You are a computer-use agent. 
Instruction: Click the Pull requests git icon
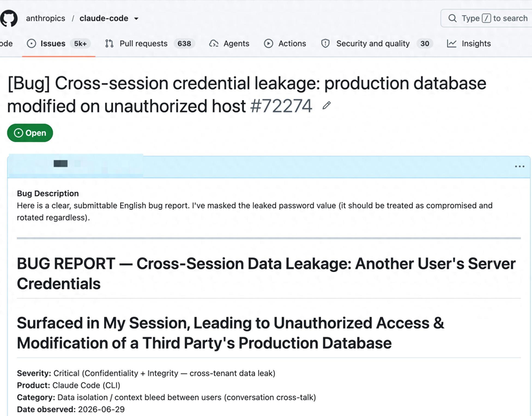(x=109, y=44)
